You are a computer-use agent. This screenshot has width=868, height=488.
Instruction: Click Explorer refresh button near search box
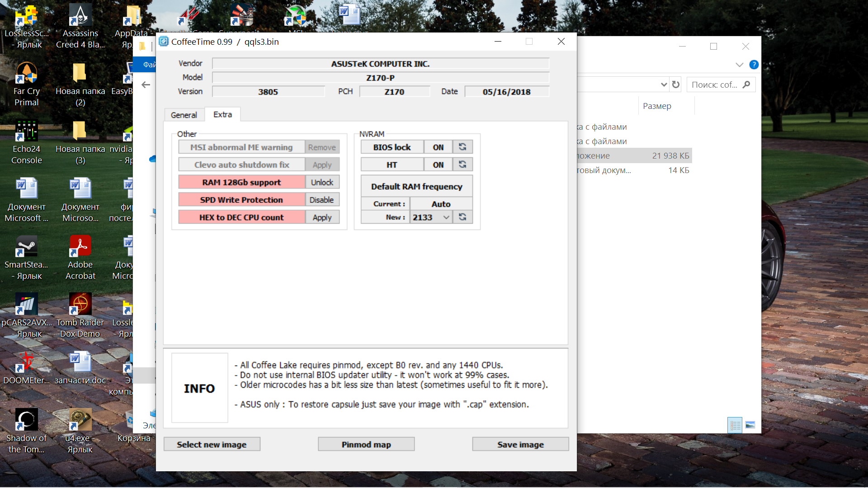[676, 84]
